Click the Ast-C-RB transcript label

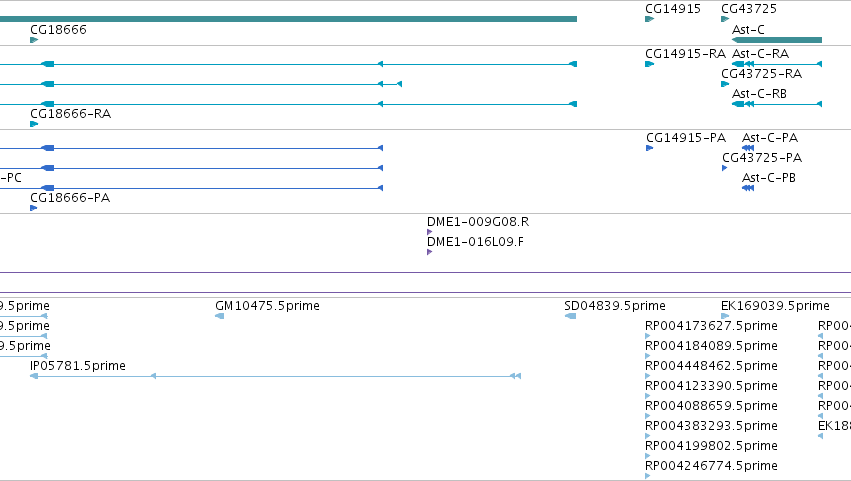pos(759,93)
